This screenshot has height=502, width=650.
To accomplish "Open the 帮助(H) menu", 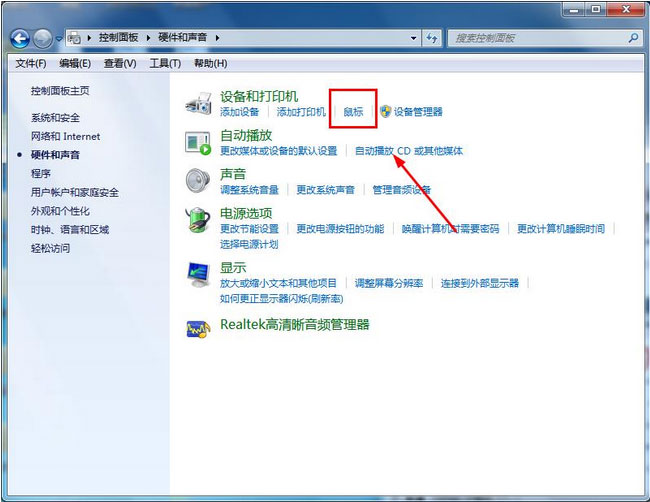I will pos(211,63).
